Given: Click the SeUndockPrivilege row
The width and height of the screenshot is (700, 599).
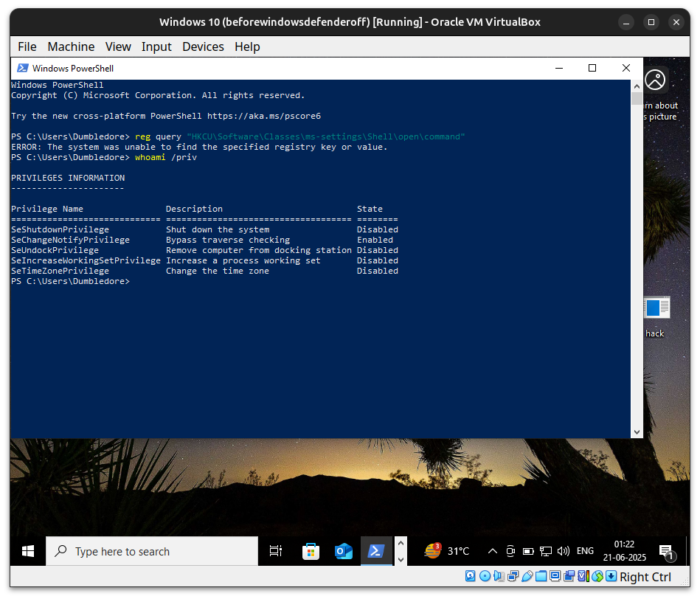Looking at the screenshot, I should click(204, 250).
